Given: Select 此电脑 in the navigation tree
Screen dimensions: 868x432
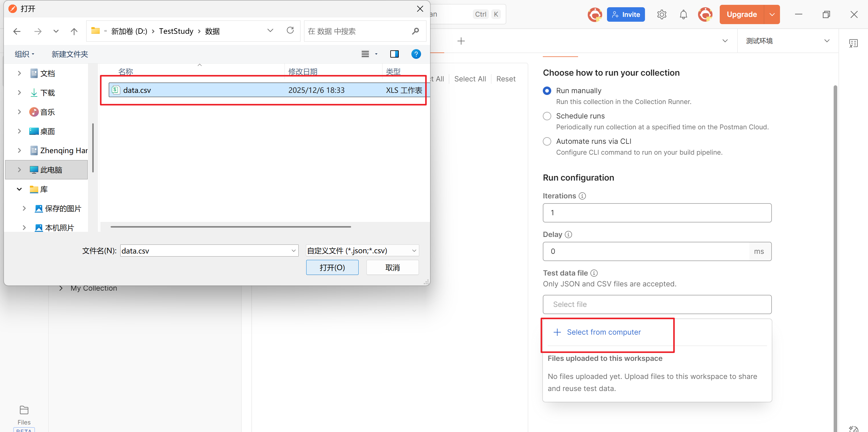Looking at the screenshot, I should pos(47,169).
